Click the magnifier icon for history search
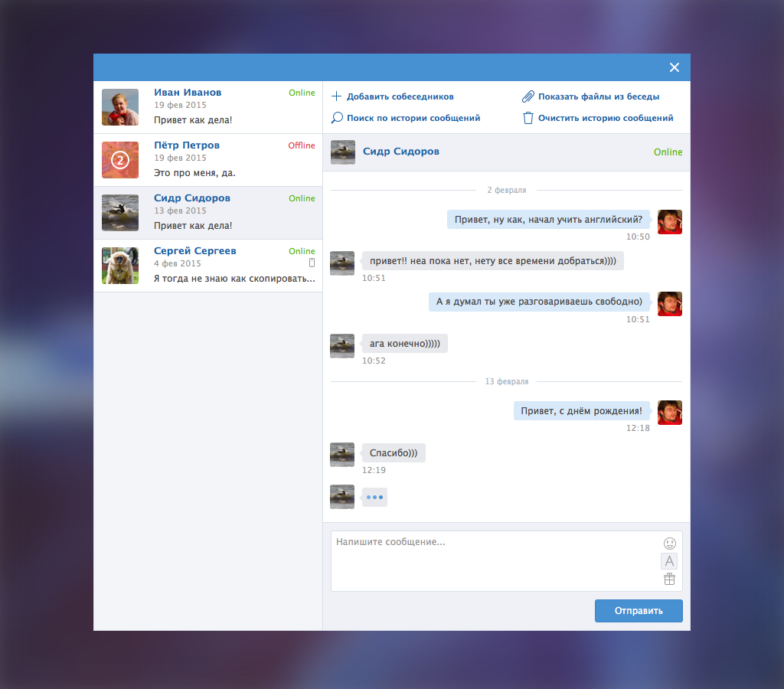This screenshot has height=689, width=784. (337, 118)
